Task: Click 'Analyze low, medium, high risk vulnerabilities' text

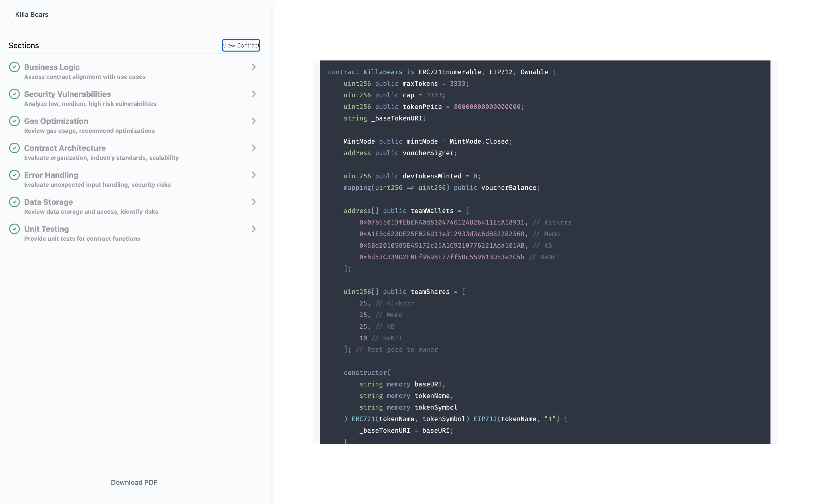Action: pos(90,104)
